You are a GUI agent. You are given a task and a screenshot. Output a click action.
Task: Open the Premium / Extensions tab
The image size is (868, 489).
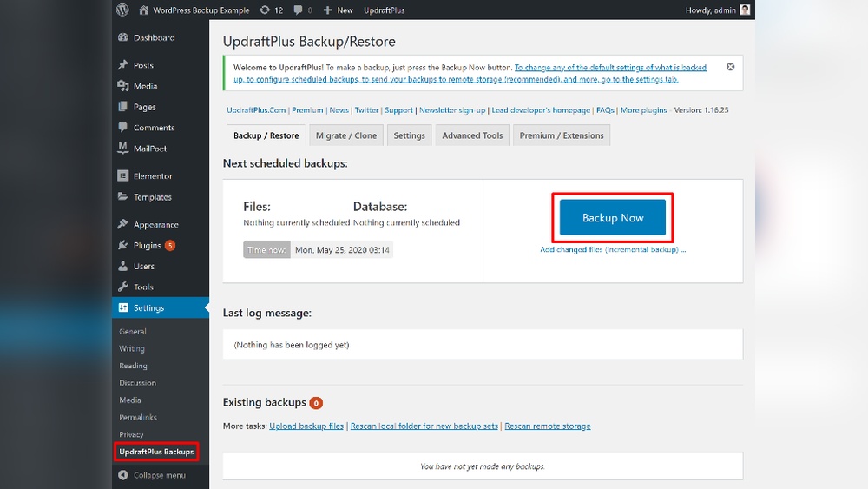point(562,135)
